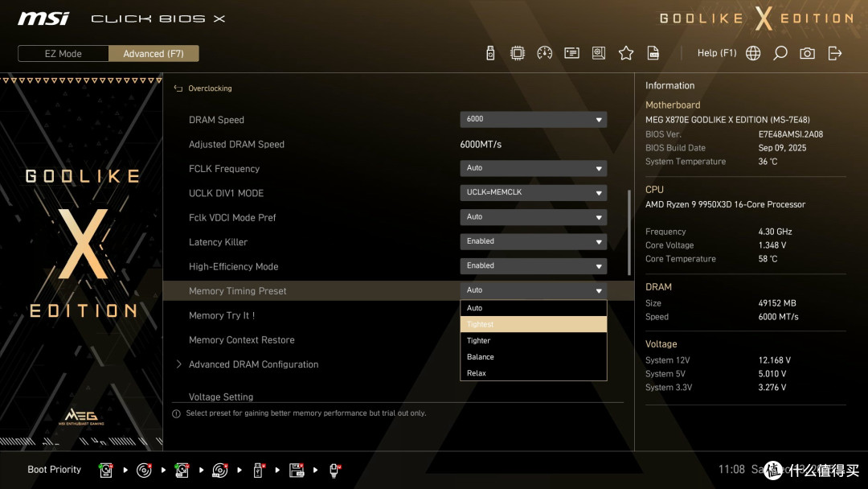The image size is (868, 489).
Task: Select the Advanced (F7) tab
Action: coord(154,54)
